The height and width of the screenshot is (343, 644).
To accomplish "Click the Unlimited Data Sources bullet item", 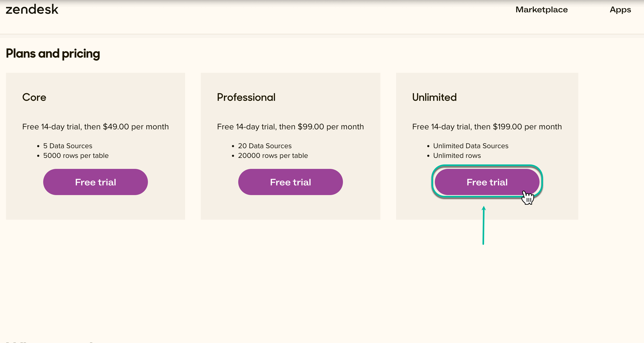I will coord(471,146).
